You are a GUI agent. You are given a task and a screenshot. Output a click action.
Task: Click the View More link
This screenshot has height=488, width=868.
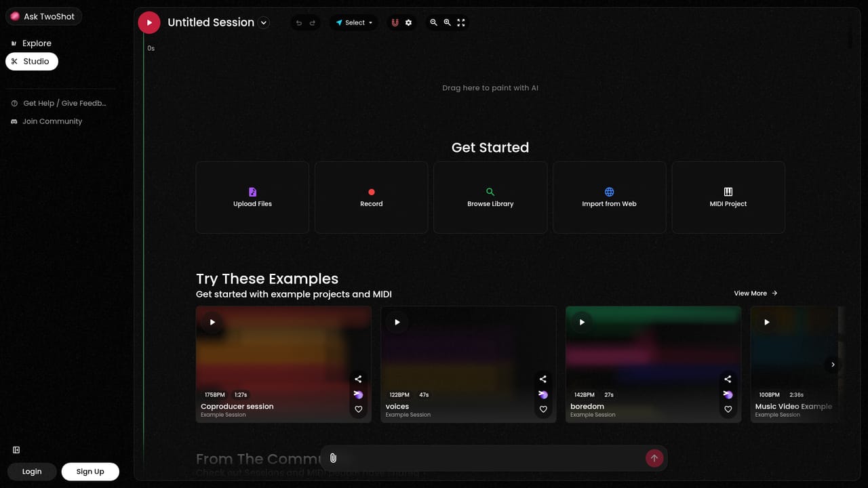pyautogui.click(x=755, y=293)
